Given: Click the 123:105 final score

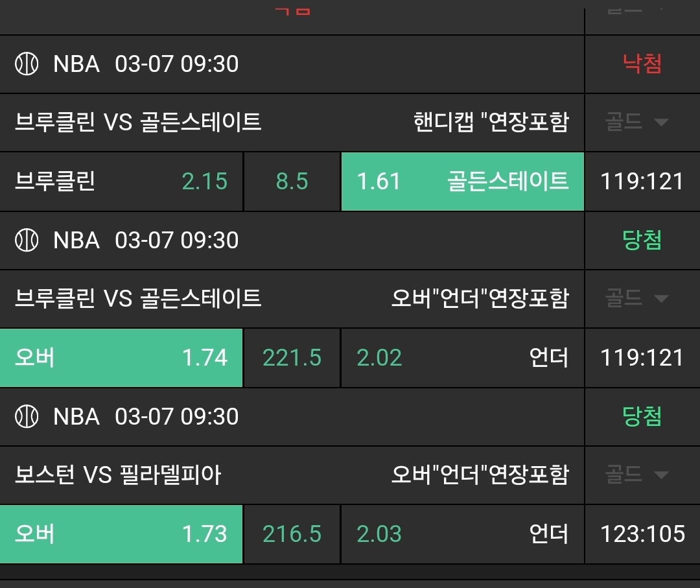Looking at the screenshot, I should coord(642,534).
